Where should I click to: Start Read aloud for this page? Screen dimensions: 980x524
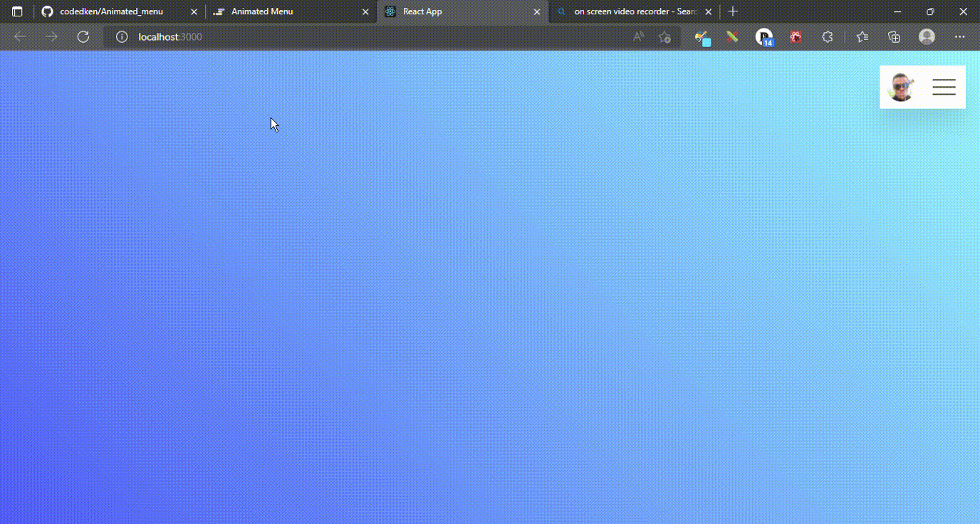(x=638, y=36)
